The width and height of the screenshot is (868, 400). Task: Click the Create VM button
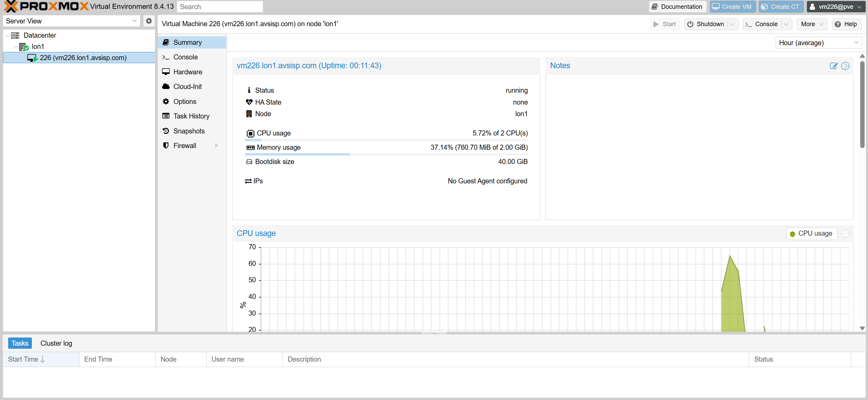(x=732, y=7)
